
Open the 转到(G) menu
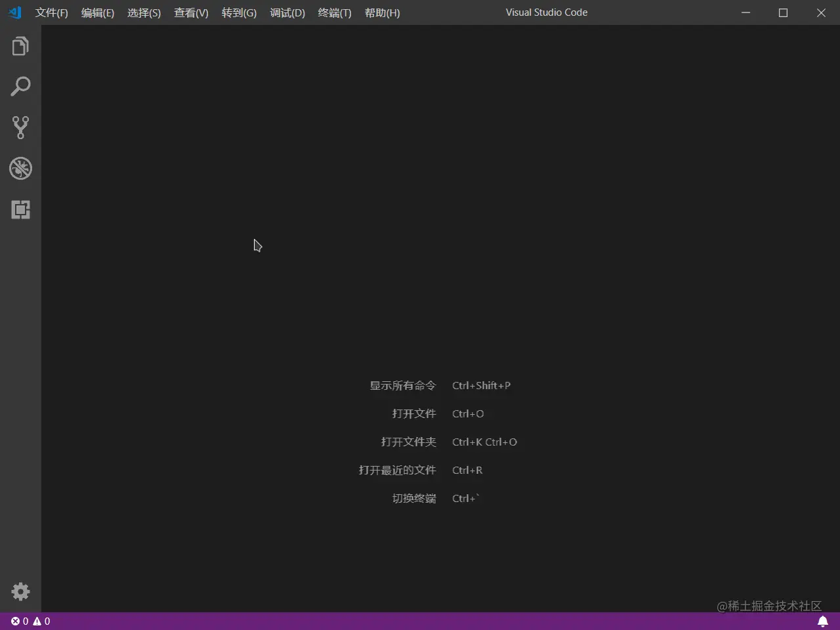[x=239, y=12]
